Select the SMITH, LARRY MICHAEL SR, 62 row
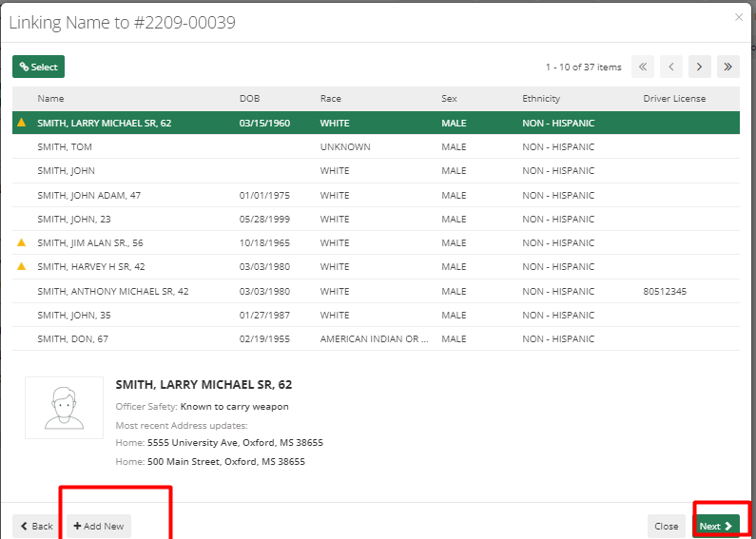The image size is (756, 539). (x=376, y=123)
